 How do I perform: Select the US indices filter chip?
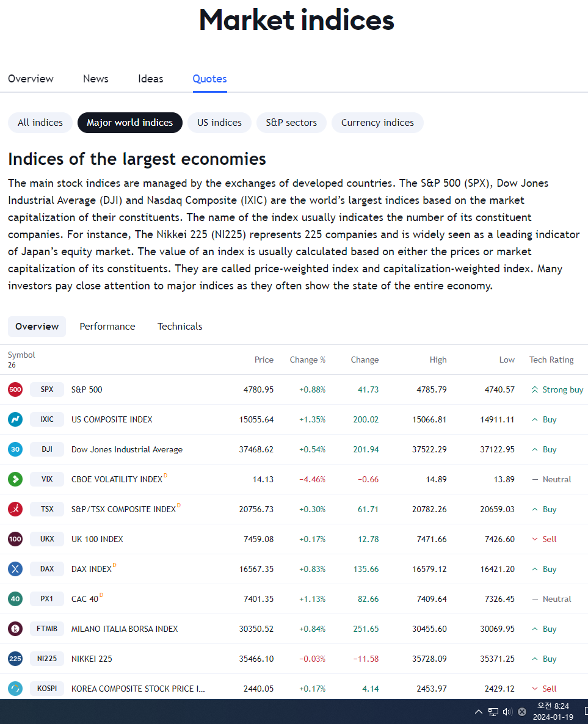[x=219, y=122]
